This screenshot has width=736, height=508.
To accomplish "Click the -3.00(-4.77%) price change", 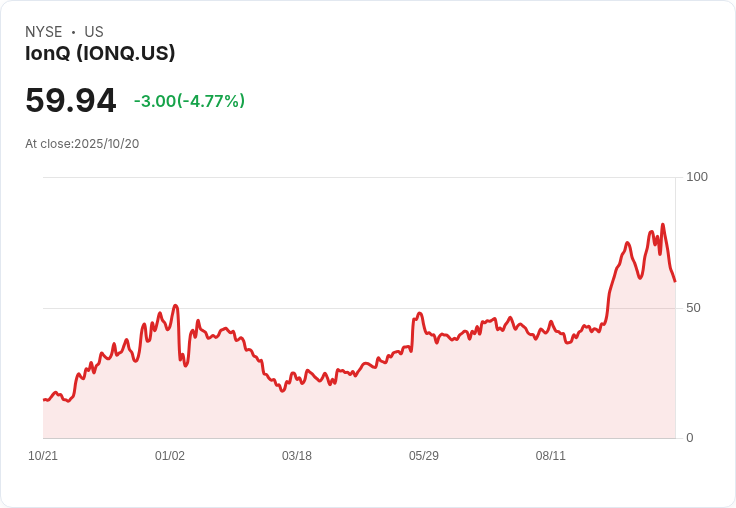I will pos(189,101).
